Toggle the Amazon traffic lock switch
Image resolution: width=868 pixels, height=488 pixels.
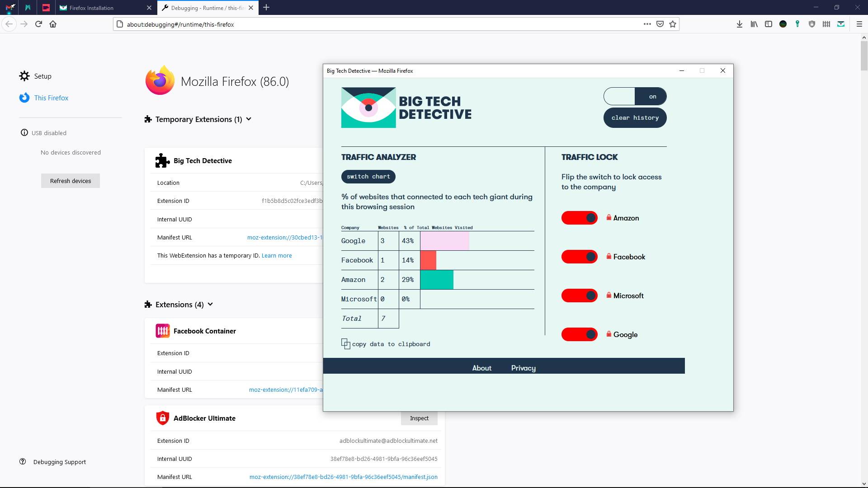(580, 218)
